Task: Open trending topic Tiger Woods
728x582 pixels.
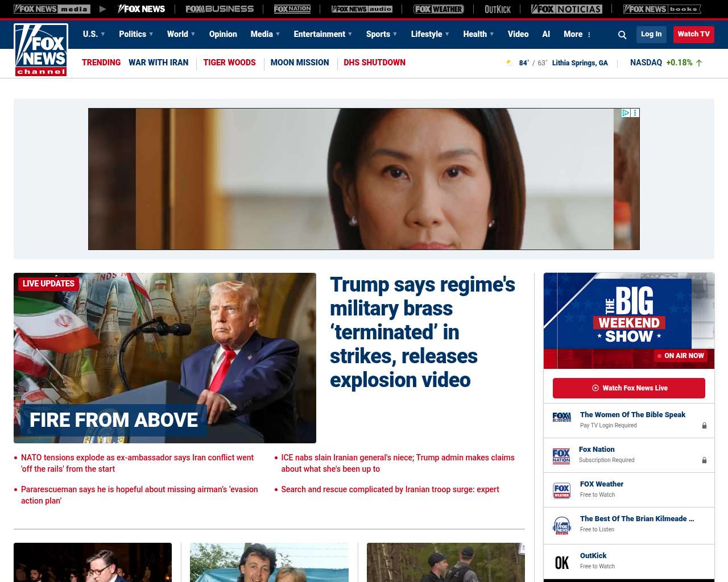Action: pos(229,63)
